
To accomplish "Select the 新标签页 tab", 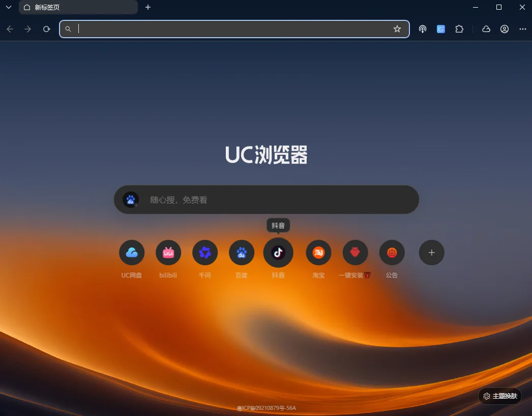I will click(x=78, y=7).
